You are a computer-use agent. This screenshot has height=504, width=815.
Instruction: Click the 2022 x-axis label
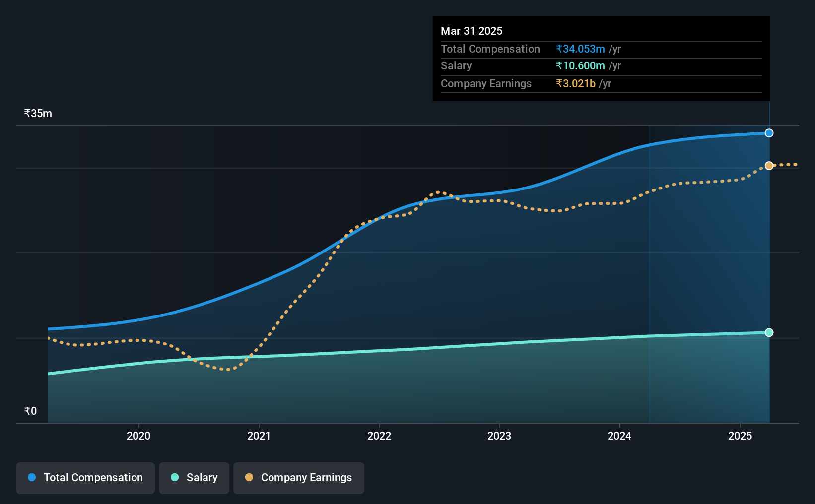coord(379,436)
